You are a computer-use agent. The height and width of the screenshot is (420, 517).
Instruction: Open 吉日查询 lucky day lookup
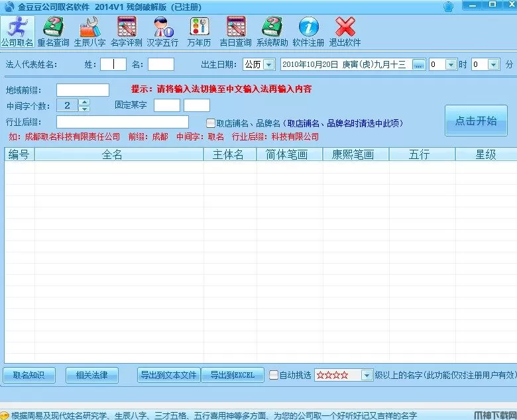click(235, 31)
